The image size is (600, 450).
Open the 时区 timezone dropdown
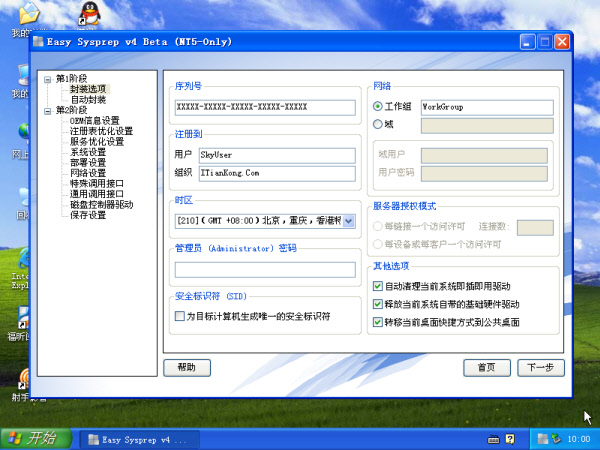[x=349, y=221]
